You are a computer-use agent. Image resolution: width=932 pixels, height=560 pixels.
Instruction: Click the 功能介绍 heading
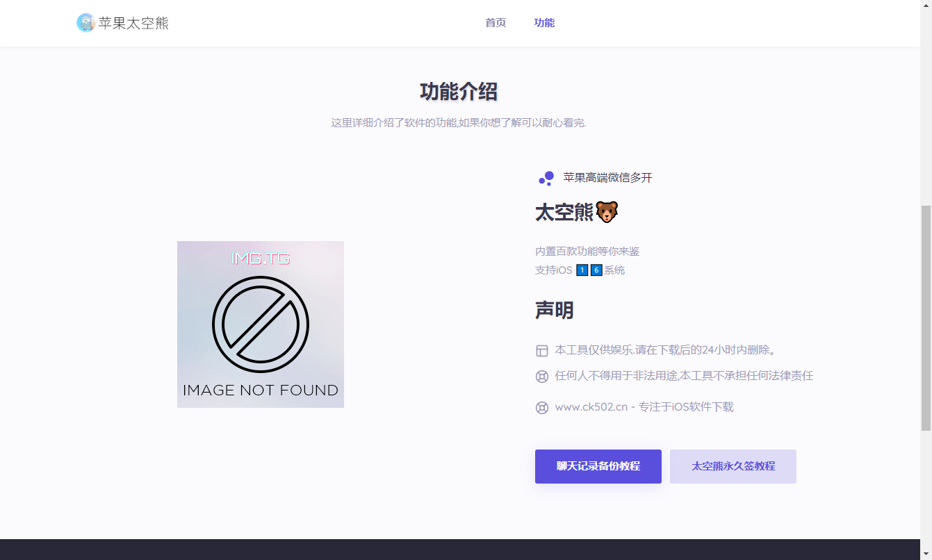(459, 92)
